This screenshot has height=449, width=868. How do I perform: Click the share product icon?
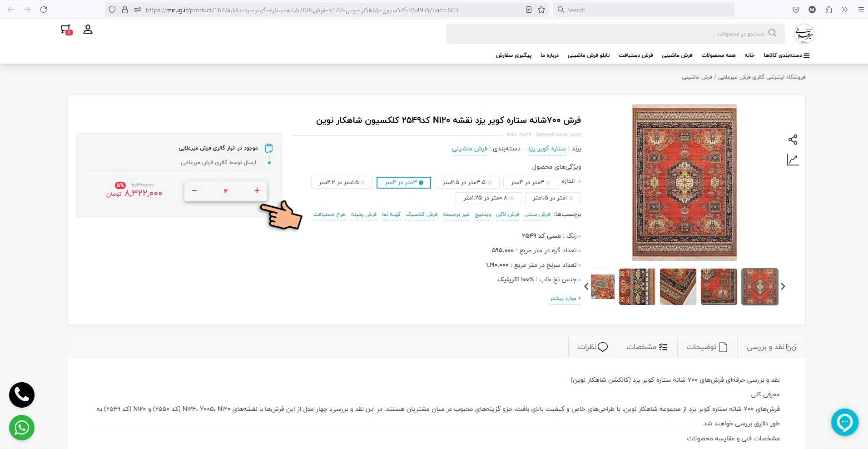[793, 140]
